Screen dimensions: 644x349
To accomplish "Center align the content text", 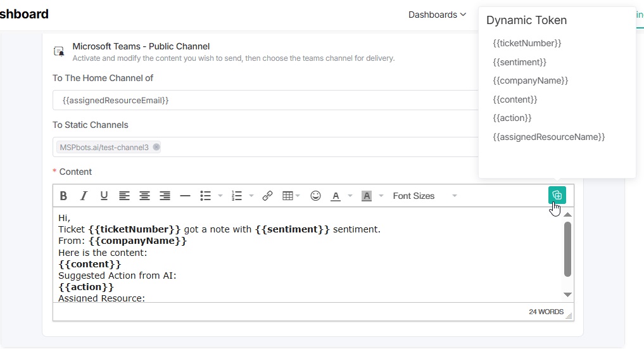I will point(144,196).
